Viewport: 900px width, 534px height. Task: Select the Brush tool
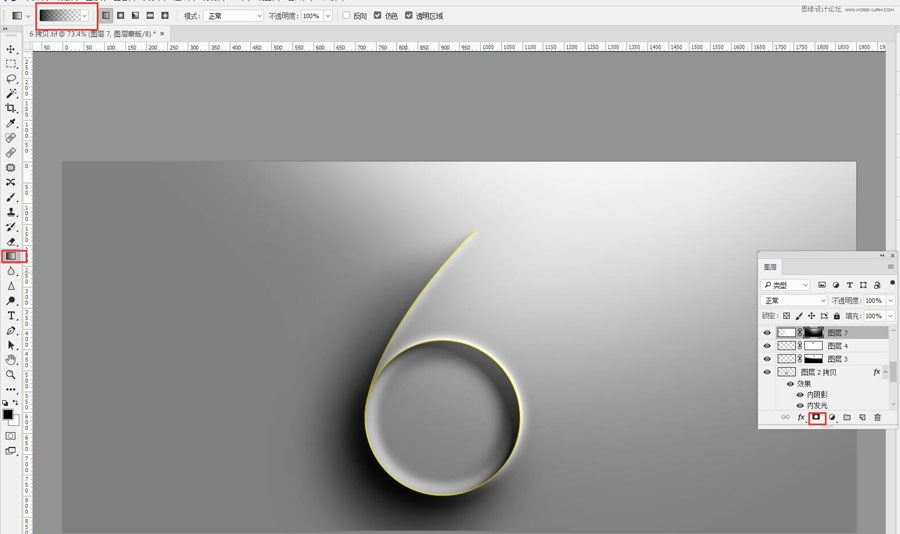pyautogui.click(x=10, y=197)
